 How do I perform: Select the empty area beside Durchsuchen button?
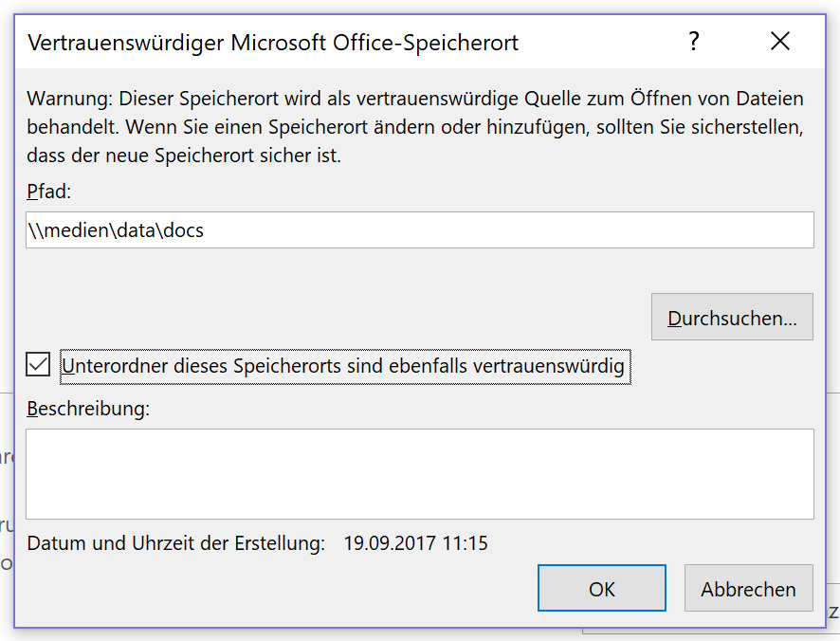[338, 316]
